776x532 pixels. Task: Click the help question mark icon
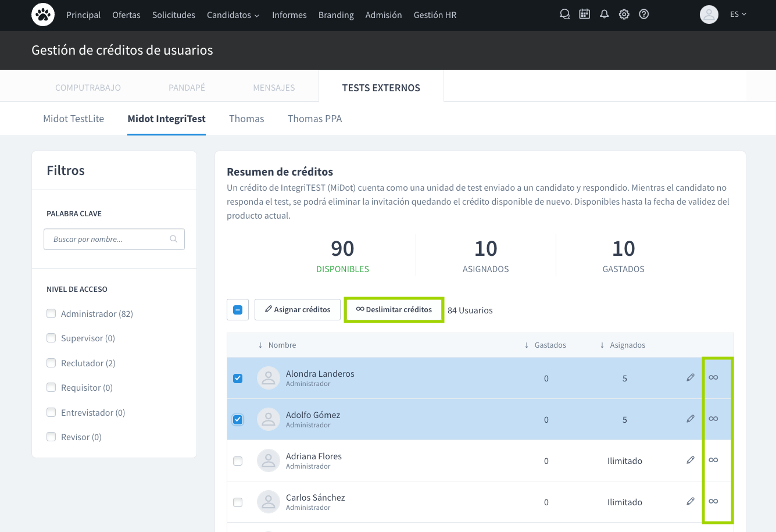[644, 15]
